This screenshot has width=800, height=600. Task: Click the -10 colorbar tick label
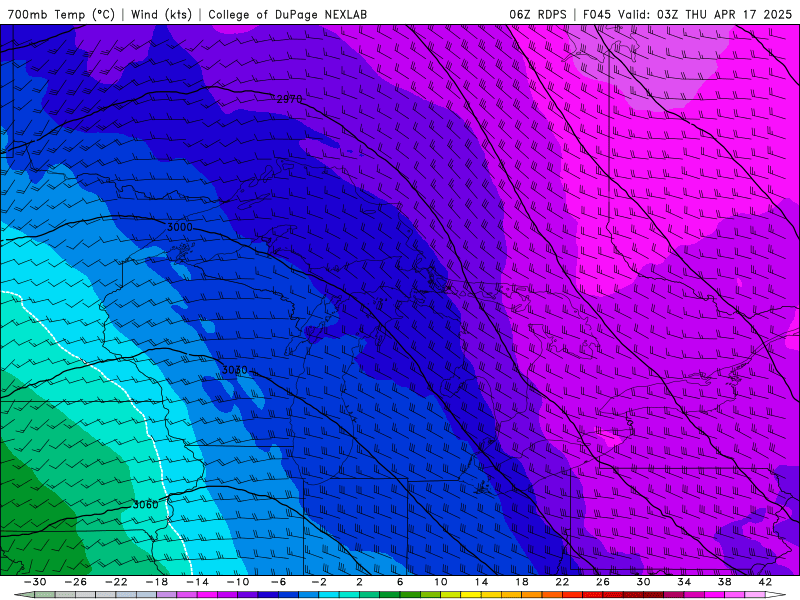coord(237,582)
